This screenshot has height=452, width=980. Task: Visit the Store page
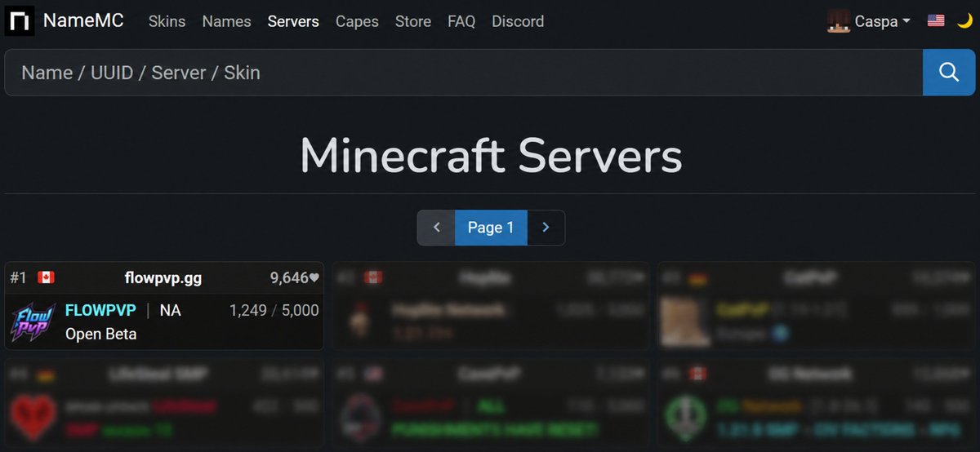413,21
